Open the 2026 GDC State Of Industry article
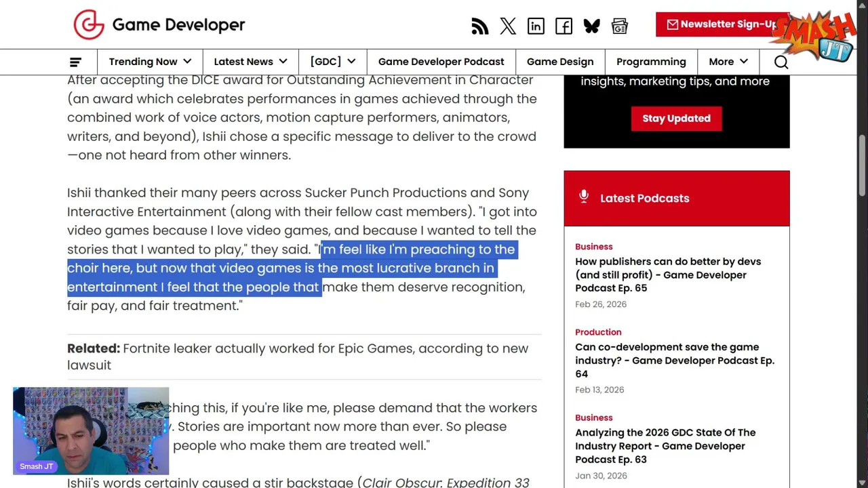The height and width of the screenshot is (488, 868). pyautogui.click(x=665, y=446)
